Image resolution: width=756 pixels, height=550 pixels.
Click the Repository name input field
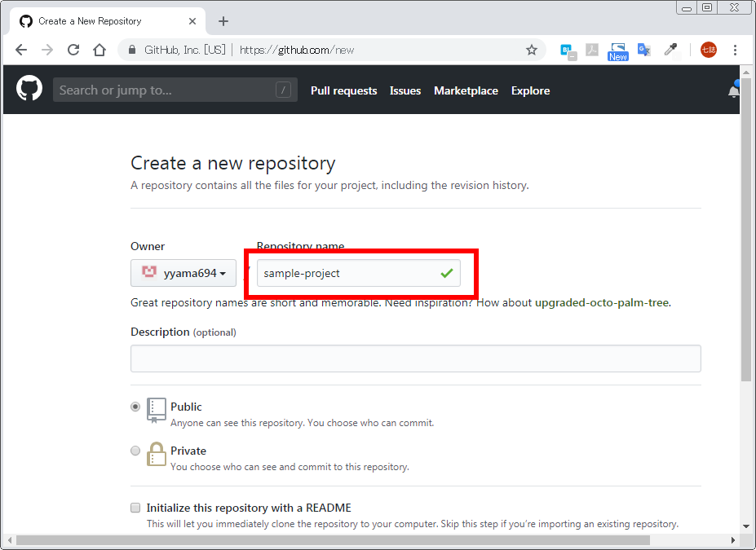(358, 273)
